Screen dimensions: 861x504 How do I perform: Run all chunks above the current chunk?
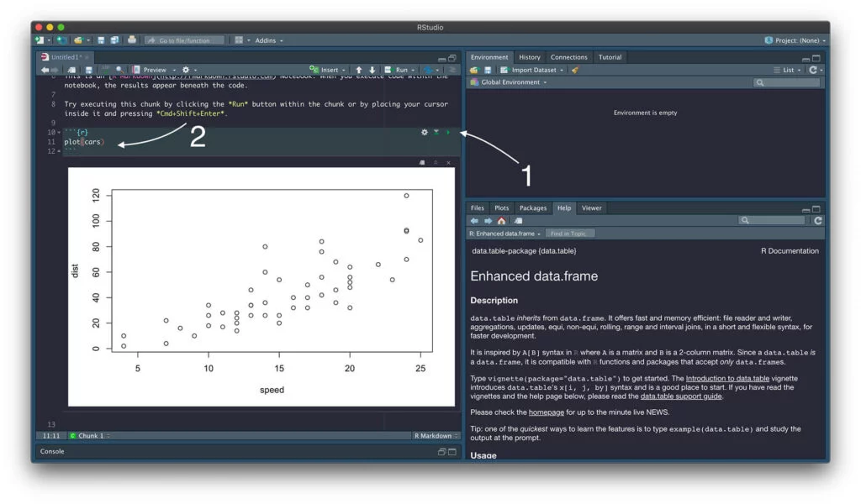click(436, 132)
